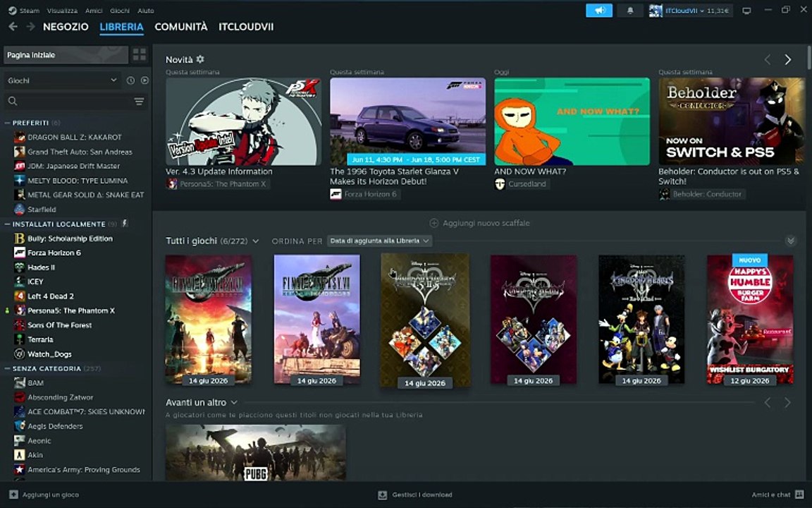Viewport: 812px width, 508px height.
Task: Open the Kingdom Hearts III cover with Sora and Mickey
Action: [x=641, y=320]
